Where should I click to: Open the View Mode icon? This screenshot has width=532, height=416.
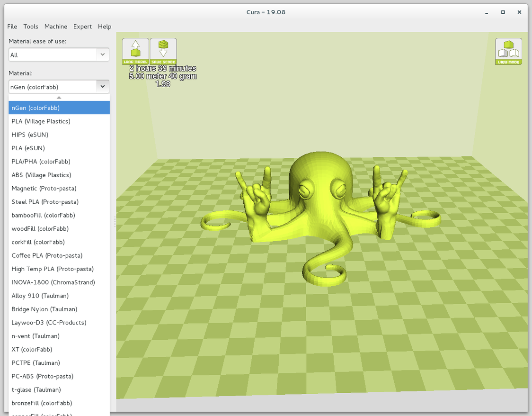tap(508, 51)
